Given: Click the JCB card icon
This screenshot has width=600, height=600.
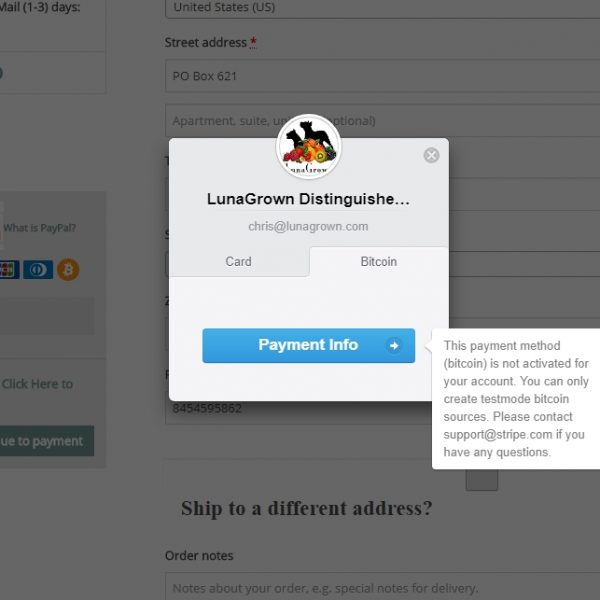Looking at the screenshot, I should (x=8, y=270).
